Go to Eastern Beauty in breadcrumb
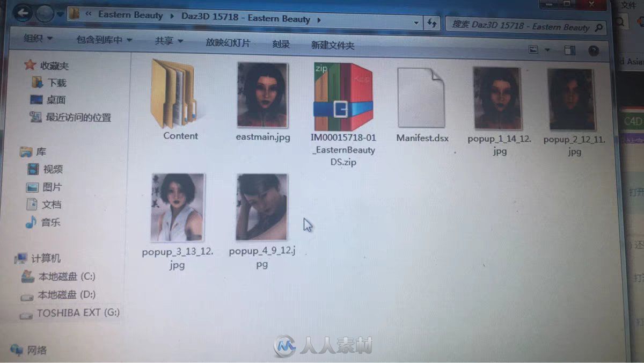 tap(130, 15)
